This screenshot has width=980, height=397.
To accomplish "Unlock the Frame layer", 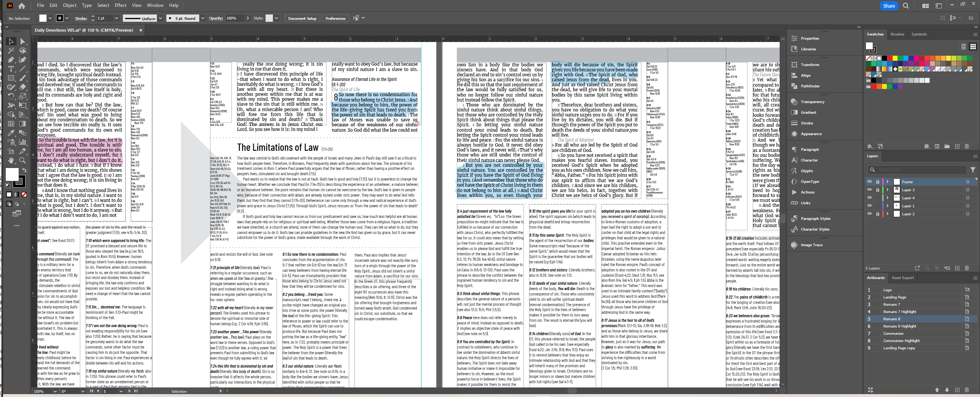I will point(877,182).
